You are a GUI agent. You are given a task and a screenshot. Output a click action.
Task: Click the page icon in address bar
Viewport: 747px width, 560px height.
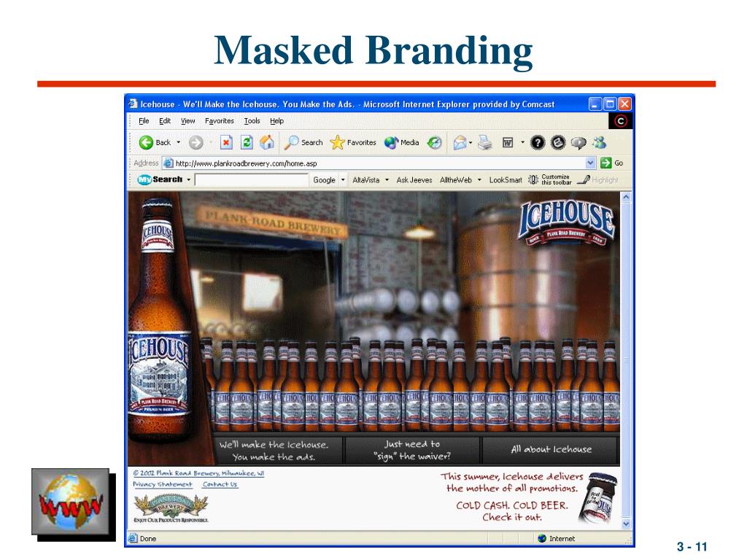[169, 163]
